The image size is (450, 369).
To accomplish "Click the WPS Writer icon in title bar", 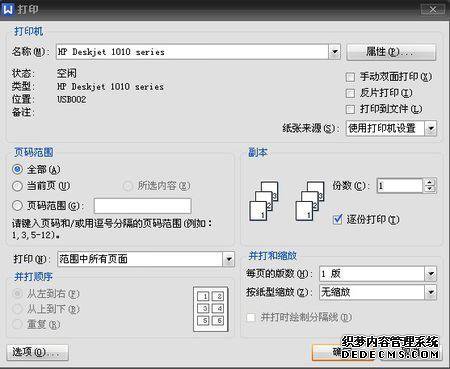I will click(x=7, y=9).
